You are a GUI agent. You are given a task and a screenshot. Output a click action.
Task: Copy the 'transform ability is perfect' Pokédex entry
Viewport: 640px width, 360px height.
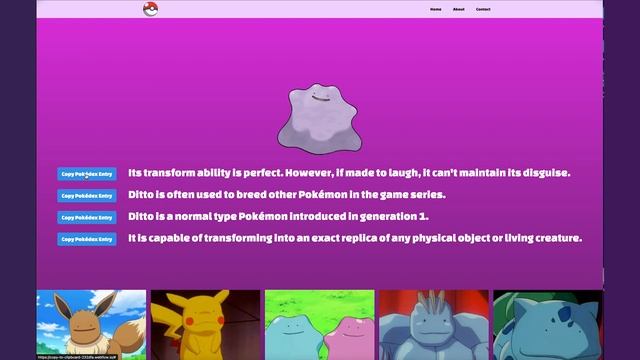(87, 174)
